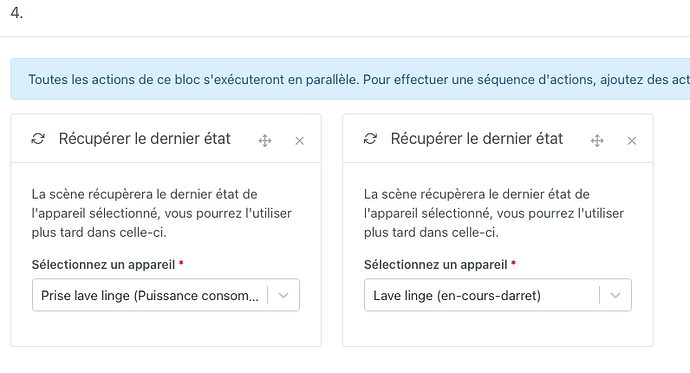Grab move handle of Lave linge (en-cours-darret) card

pyautogui.click(x=597, y=141)
